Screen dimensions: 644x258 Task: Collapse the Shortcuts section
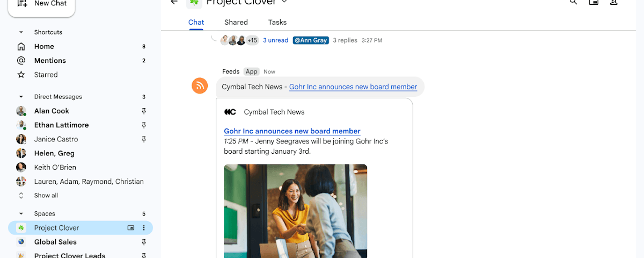[x=21, y=32]
